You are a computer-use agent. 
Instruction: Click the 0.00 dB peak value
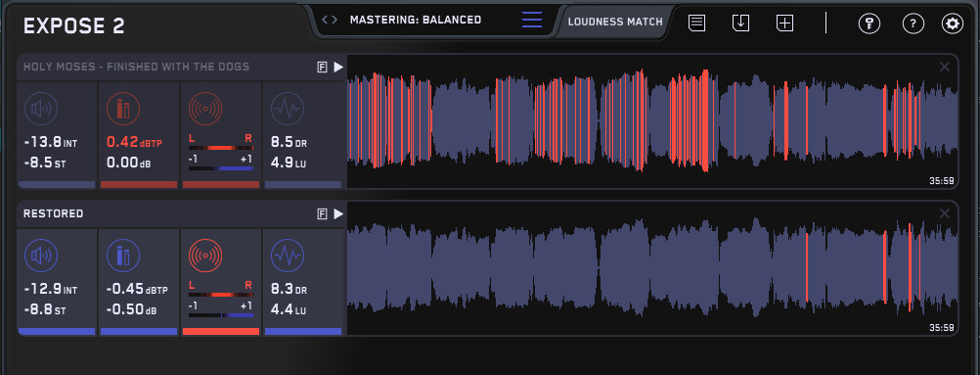(128, 164)
